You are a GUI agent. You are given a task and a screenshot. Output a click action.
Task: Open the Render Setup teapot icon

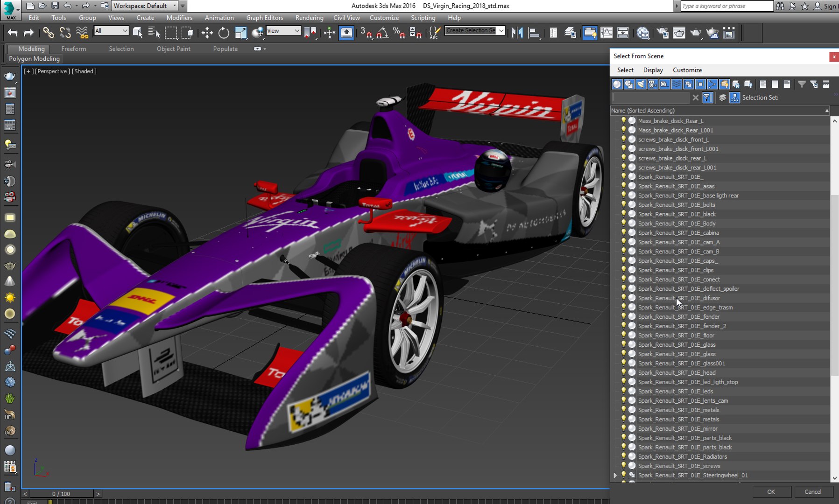tap(663, 33)
